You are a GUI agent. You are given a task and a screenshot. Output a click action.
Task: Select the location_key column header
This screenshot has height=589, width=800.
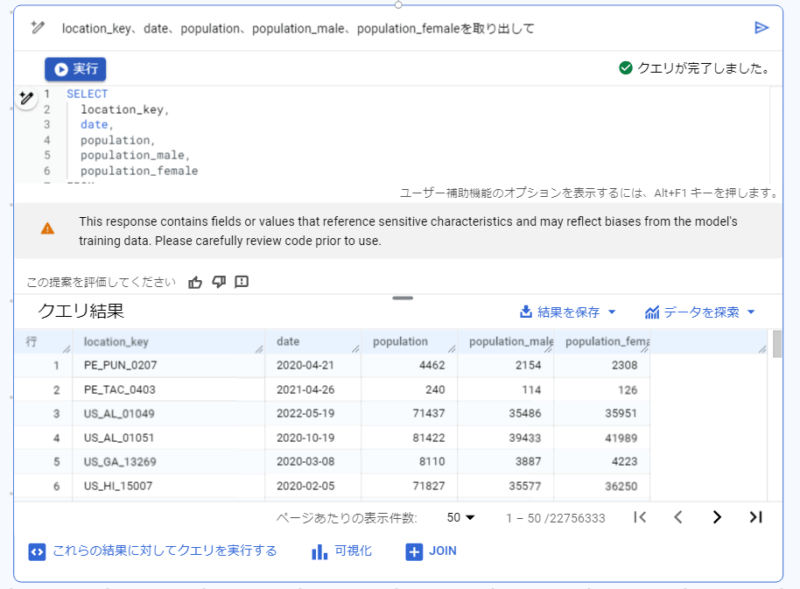point(168,341)
